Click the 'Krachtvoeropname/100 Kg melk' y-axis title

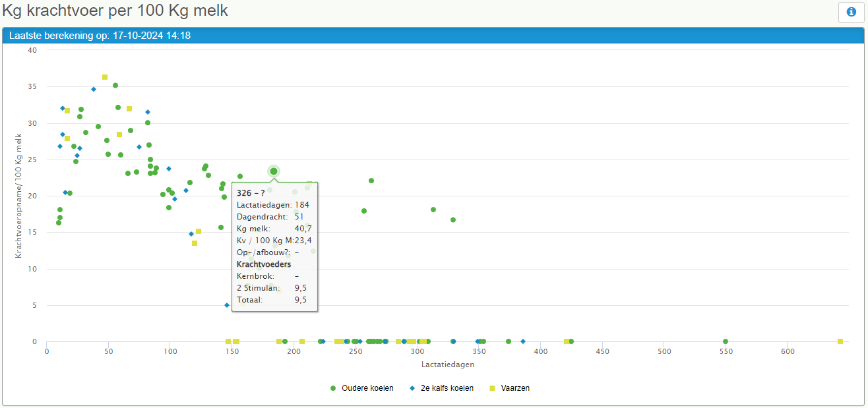[19, 195]
